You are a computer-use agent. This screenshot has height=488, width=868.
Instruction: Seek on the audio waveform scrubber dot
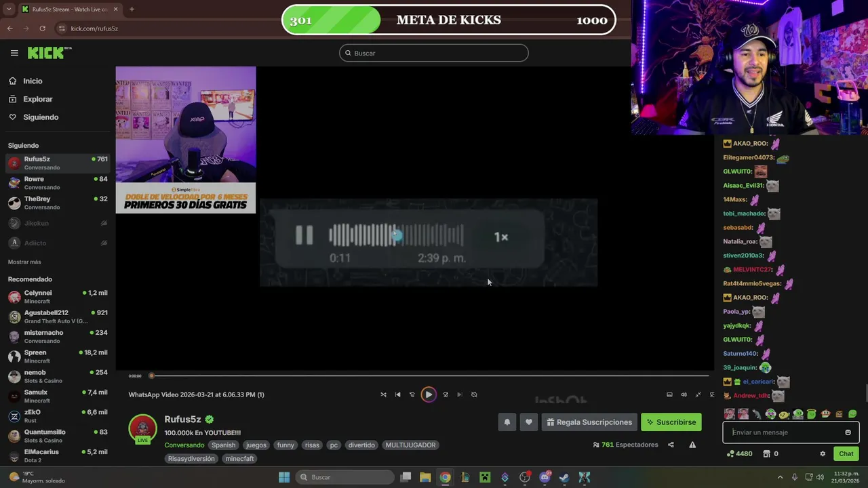point(397,235)
